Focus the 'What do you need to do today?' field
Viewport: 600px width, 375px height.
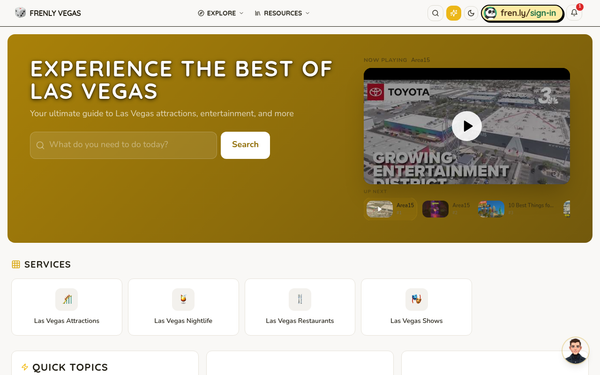(123, 145)
